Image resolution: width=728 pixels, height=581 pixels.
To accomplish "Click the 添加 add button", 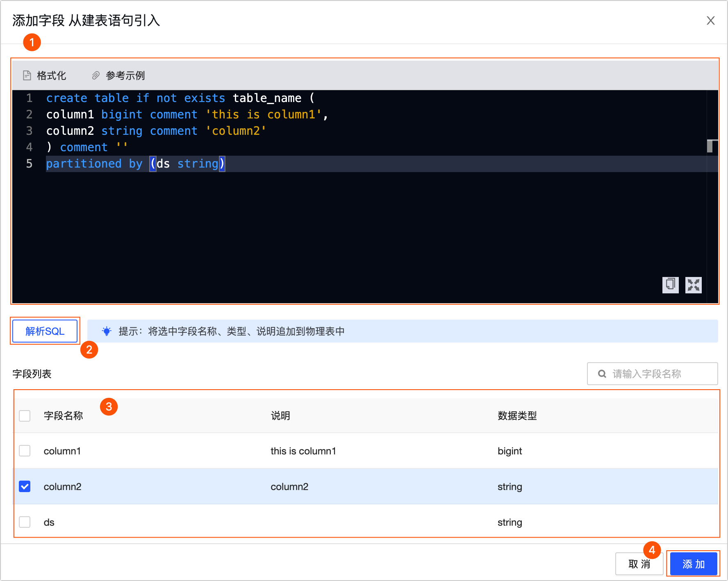I will click(694, 564).
